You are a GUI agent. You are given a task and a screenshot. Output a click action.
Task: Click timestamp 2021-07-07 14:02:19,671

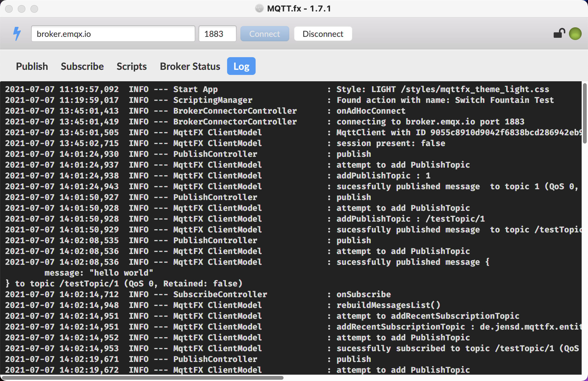[62, 359]
